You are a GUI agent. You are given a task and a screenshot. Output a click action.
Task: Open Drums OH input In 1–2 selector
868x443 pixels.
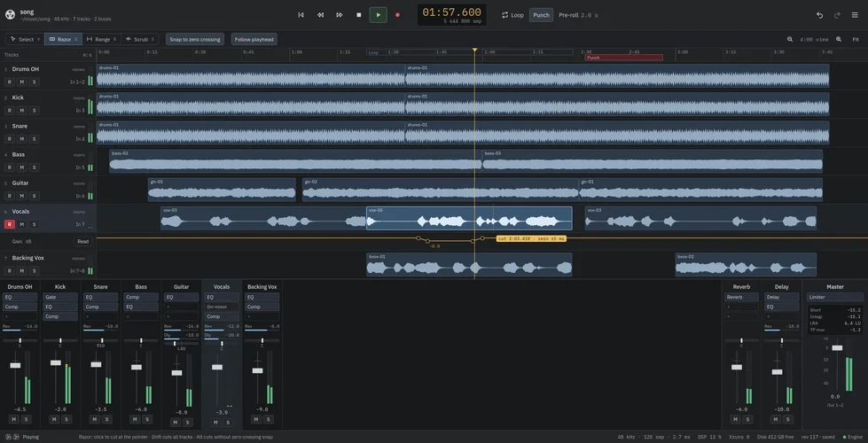pyautogui.click(x=77, y=82)
